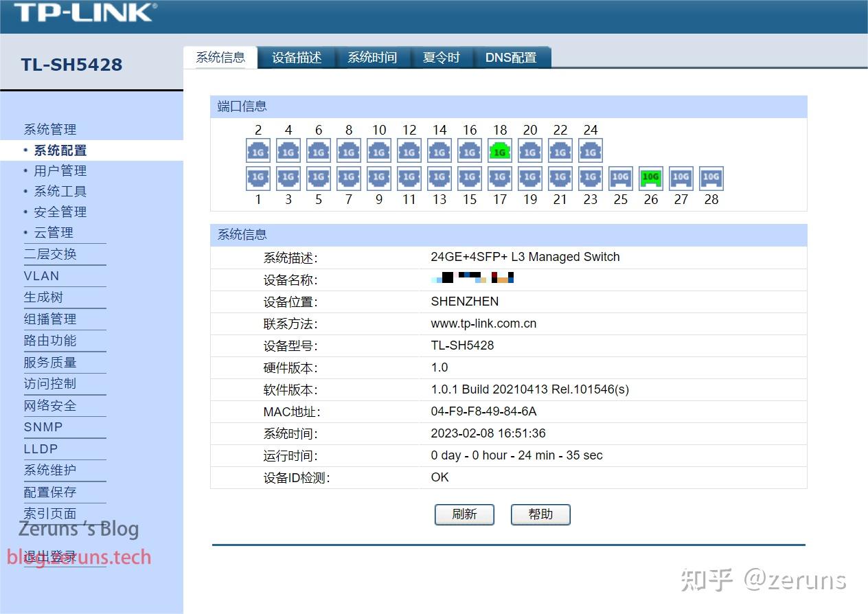
Task: Click port 13 icon
Action: point(439,179)
